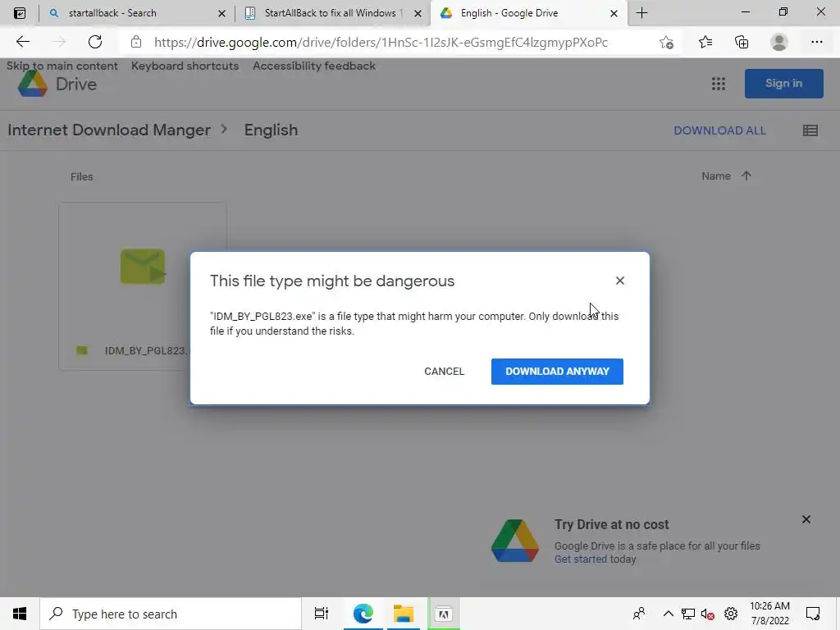Click the Name sort column label
This screenshot has width=840, height=630.
[715, 176]
